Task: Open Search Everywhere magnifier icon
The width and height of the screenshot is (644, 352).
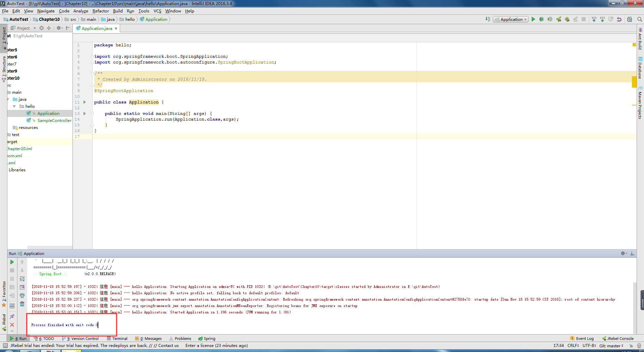Action: click(x=640, y=19)
